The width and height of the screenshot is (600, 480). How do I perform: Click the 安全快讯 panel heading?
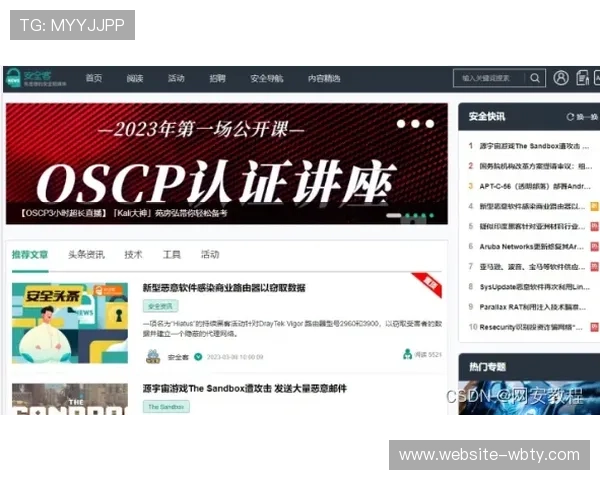[x=487, y=116]
